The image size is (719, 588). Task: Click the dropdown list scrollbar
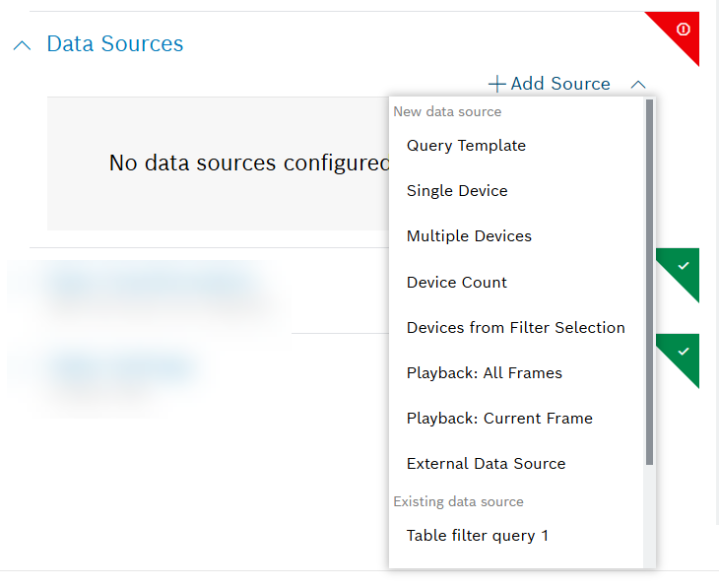649,281
